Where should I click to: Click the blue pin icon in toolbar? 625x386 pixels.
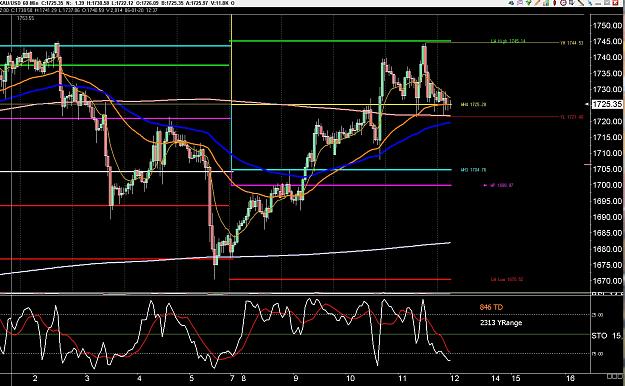(590, 3)
